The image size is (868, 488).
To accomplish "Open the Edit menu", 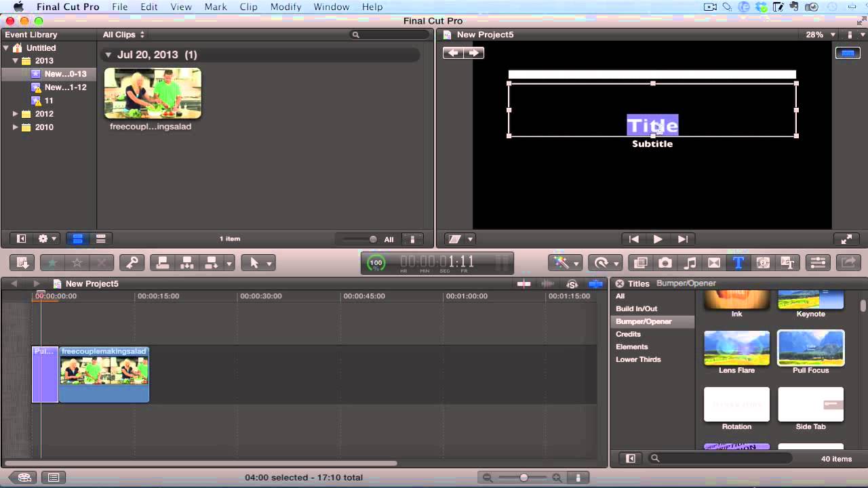I will pyautogui.click(x=149, y=7).
